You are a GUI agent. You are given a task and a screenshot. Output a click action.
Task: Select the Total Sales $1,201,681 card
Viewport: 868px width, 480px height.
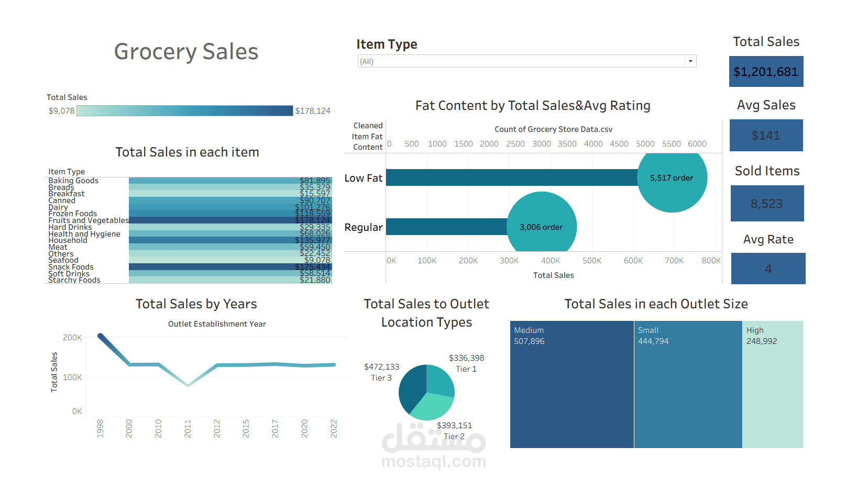click(766, 72)
